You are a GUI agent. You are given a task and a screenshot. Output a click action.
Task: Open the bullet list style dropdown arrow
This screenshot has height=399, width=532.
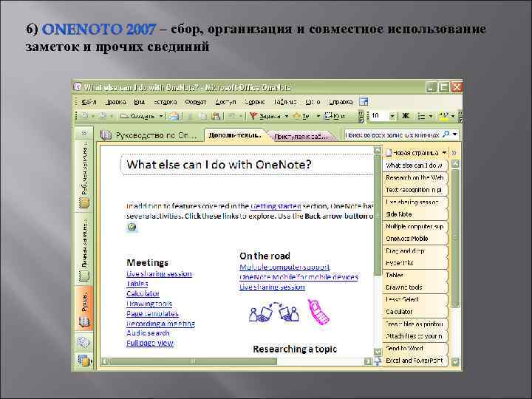click(431, 117)
